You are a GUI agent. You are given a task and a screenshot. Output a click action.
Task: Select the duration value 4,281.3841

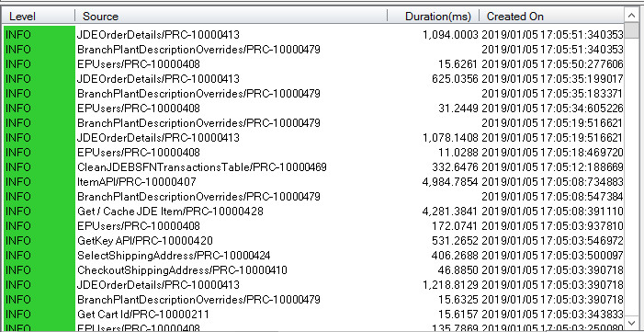(450, 212)
